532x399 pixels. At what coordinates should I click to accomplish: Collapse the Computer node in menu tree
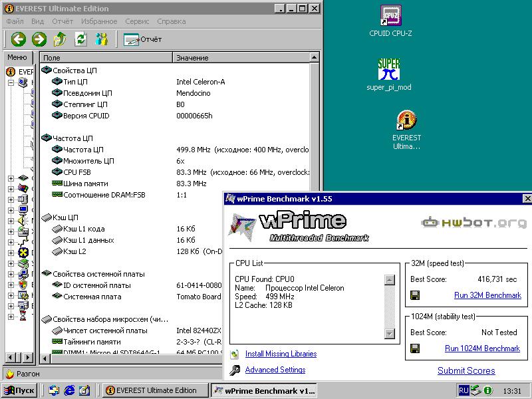pos(11,82)
